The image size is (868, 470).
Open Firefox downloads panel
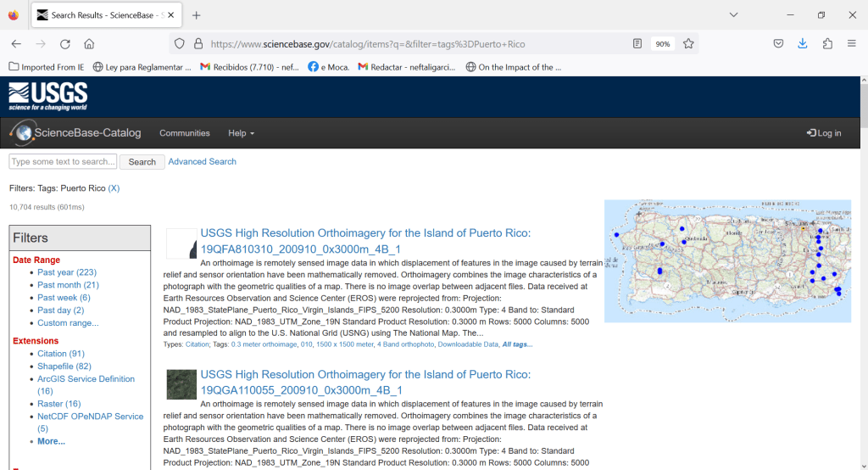click(802, 44)
